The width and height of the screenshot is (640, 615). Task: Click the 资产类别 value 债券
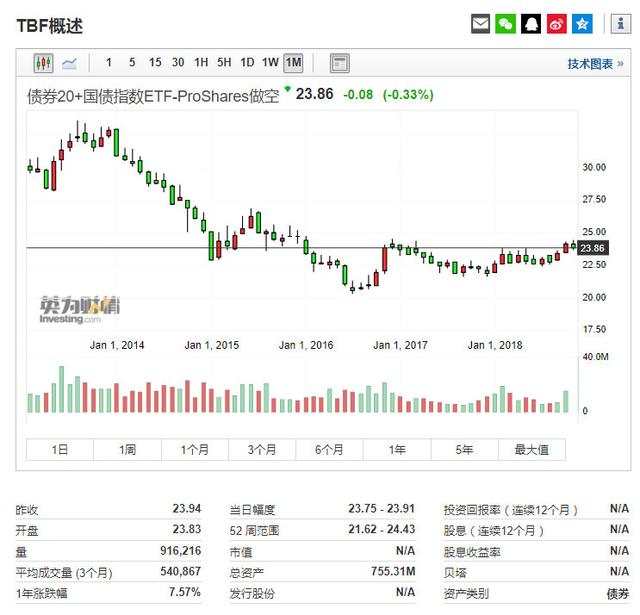coord(618,593)
